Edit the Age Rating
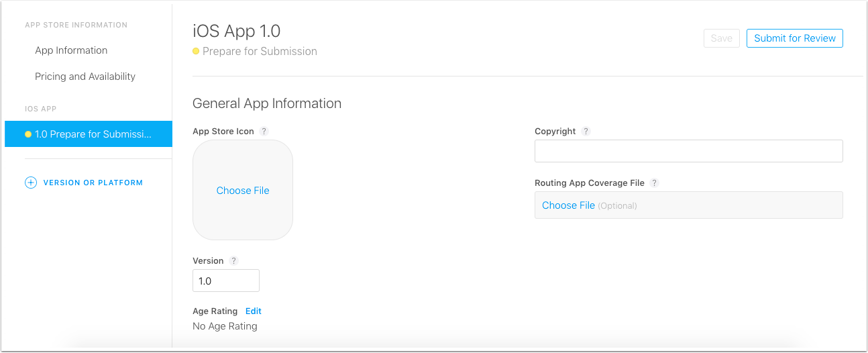868x353 pixels. (x=254, y=311)
